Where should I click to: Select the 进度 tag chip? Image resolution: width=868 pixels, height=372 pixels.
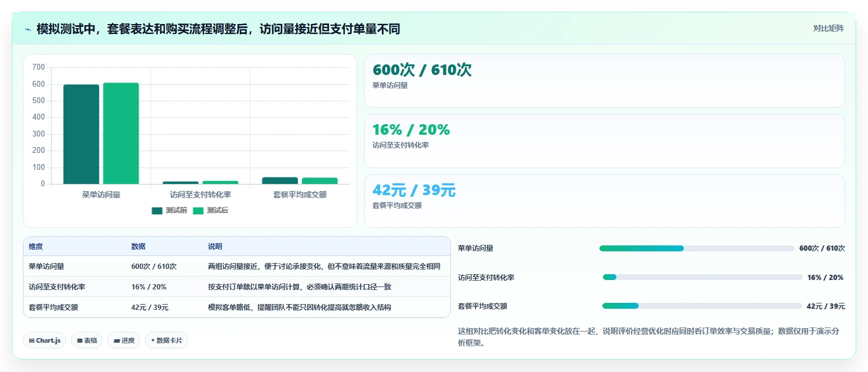124,340
